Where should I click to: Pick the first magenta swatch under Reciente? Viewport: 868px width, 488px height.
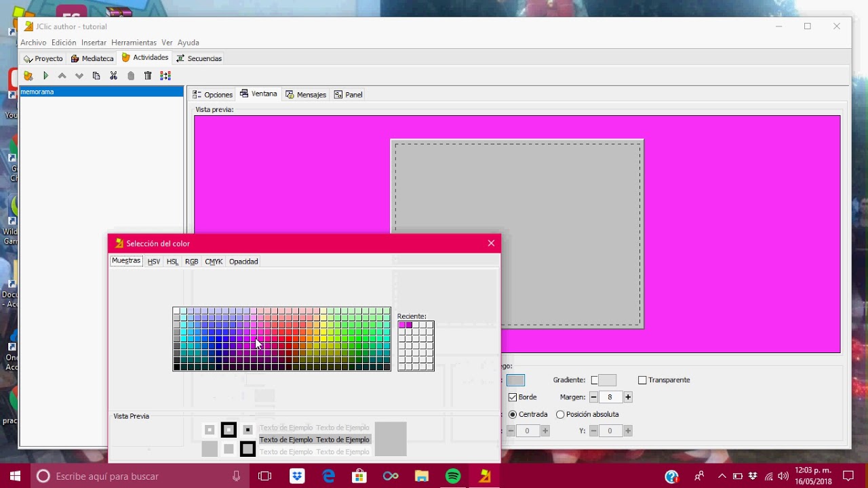point(402,325)
